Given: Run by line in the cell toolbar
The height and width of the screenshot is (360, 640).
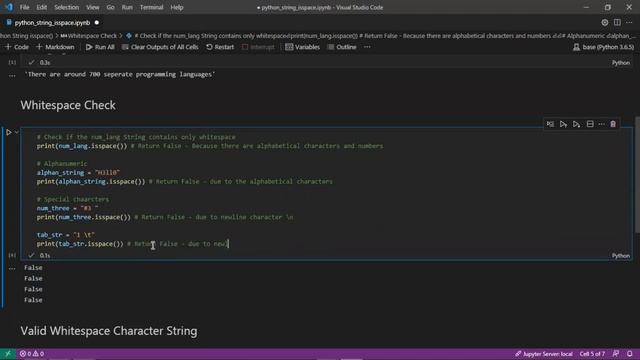Looking at the screenshot, I should (550, 124).
